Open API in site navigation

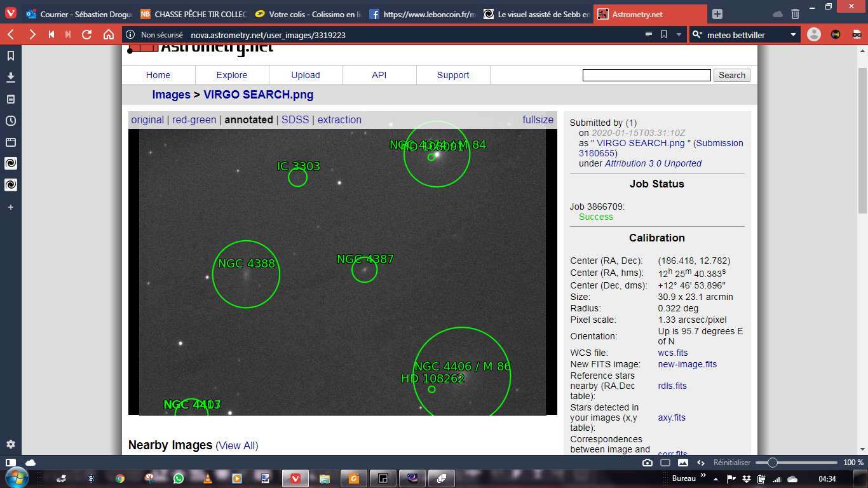click(379, 75)
